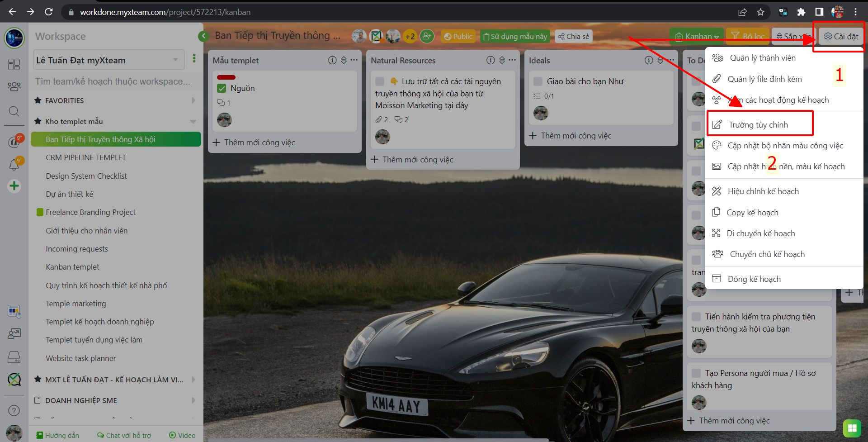Collapse the Kho templet mẫu section
The image size is (868, 442).
coord(193,121)
